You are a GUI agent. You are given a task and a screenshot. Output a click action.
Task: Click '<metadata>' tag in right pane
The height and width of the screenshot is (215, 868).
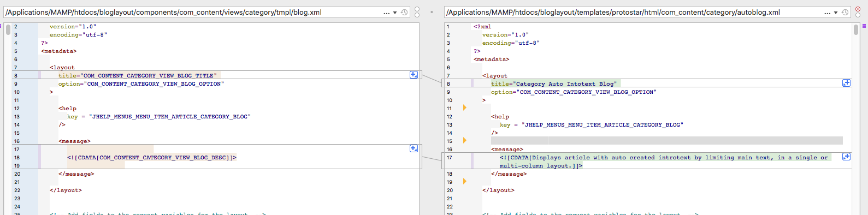[x=492, y=59]
